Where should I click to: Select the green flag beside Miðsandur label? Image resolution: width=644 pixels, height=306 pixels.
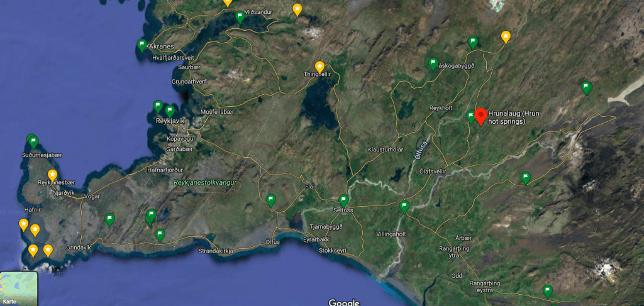click(x=240, y=17)
